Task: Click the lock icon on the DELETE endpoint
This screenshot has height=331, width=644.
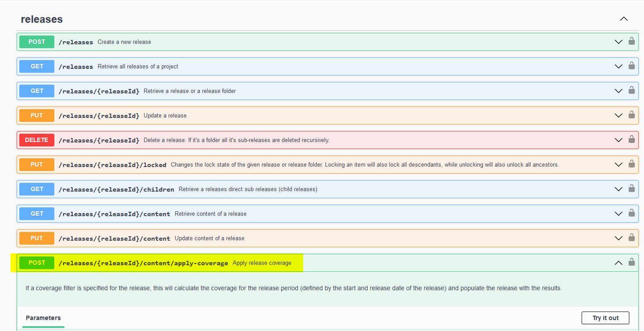Action: (632, 140)
